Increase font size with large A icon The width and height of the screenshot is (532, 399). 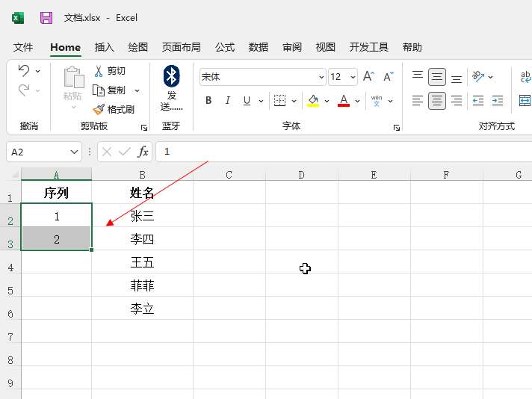368,77
